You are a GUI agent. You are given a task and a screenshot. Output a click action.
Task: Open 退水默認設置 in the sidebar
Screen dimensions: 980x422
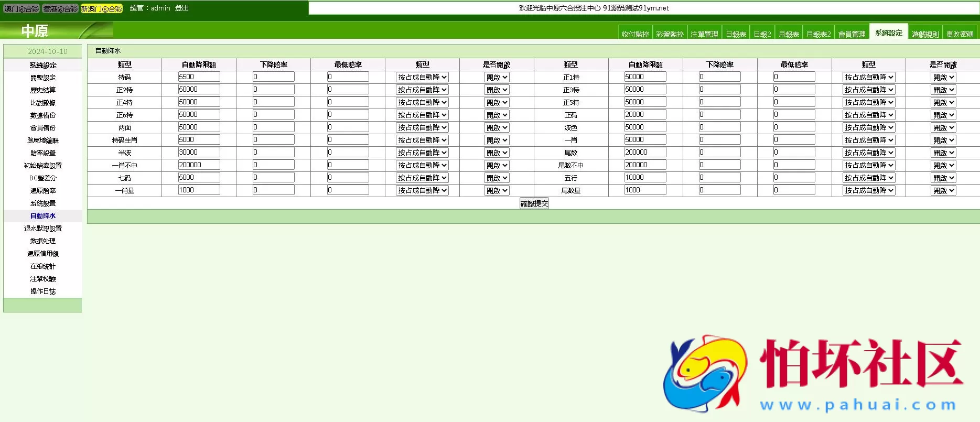point(43,229)
